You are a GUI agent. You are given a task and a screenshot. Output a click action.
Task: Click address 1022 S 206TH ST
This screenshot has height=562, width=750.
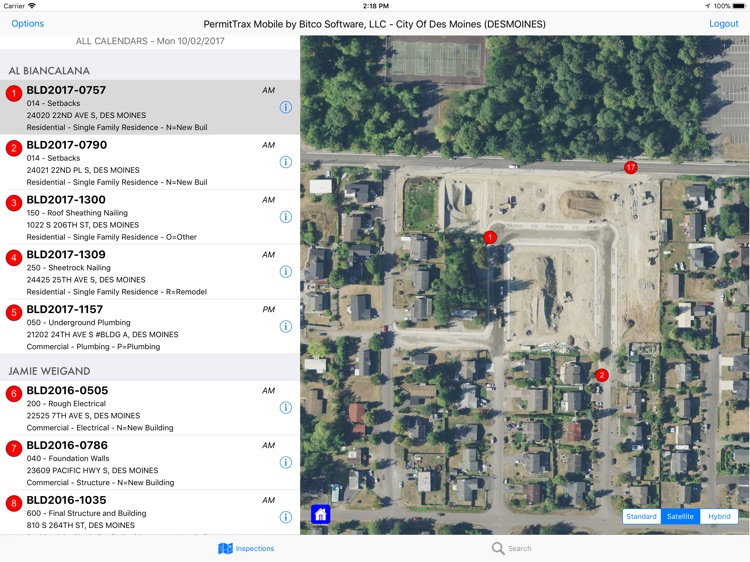83,225
